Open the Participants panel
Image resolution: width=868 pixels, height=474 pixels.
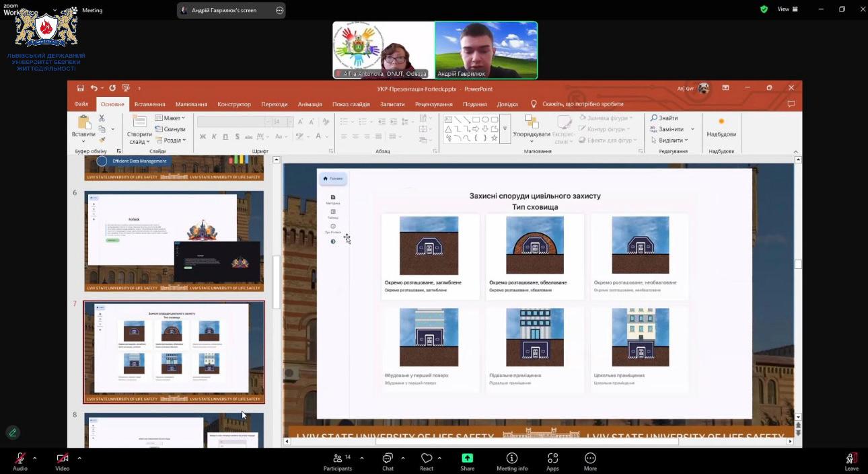pos(337,459)
